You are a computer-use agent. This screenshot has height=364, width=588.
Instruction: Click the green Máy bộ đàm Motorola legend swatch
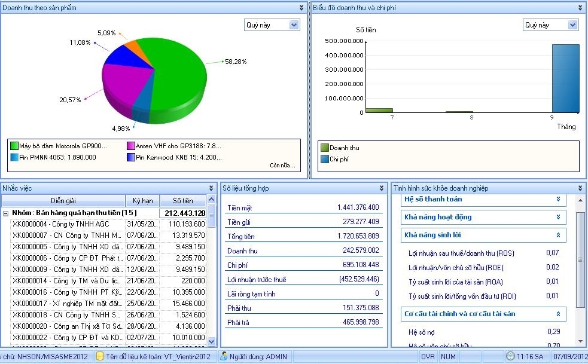14,146
